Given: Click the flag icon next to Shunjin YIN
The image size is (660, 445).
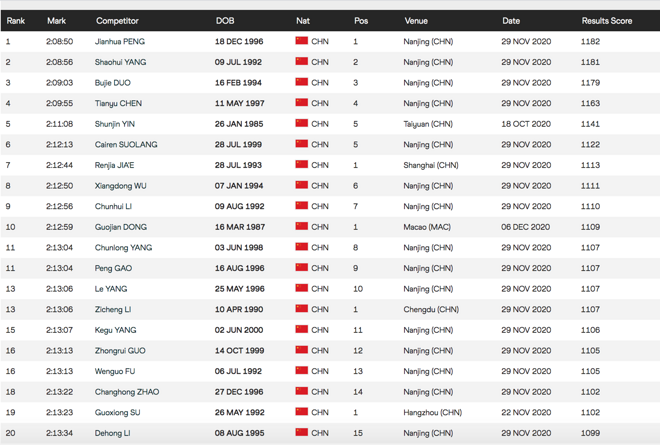Looking at the screenshot, I should [301, 124].
